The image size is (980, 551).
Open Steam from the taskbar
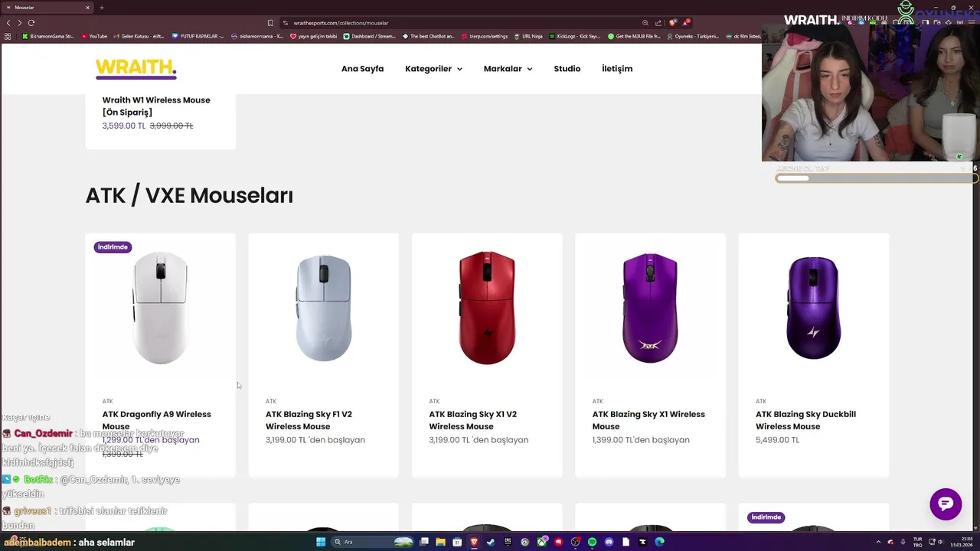pos(491,542)
